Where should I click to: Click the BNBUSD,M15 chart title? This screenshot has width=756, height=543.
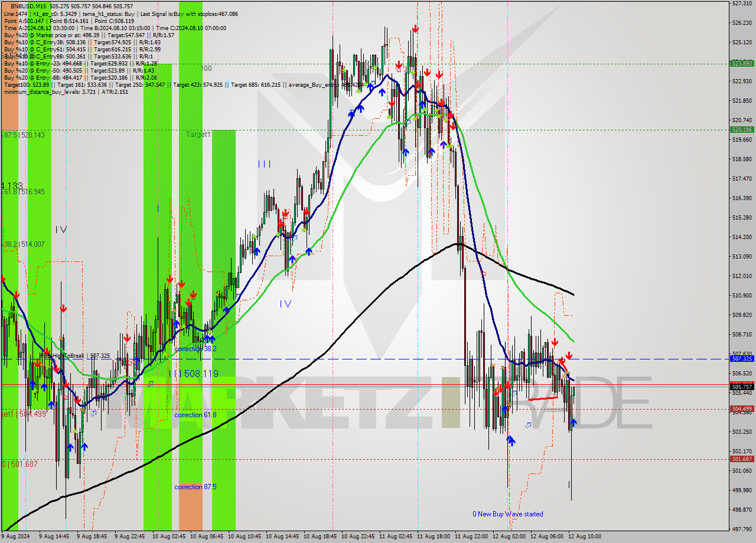click(x=71, y=6)
